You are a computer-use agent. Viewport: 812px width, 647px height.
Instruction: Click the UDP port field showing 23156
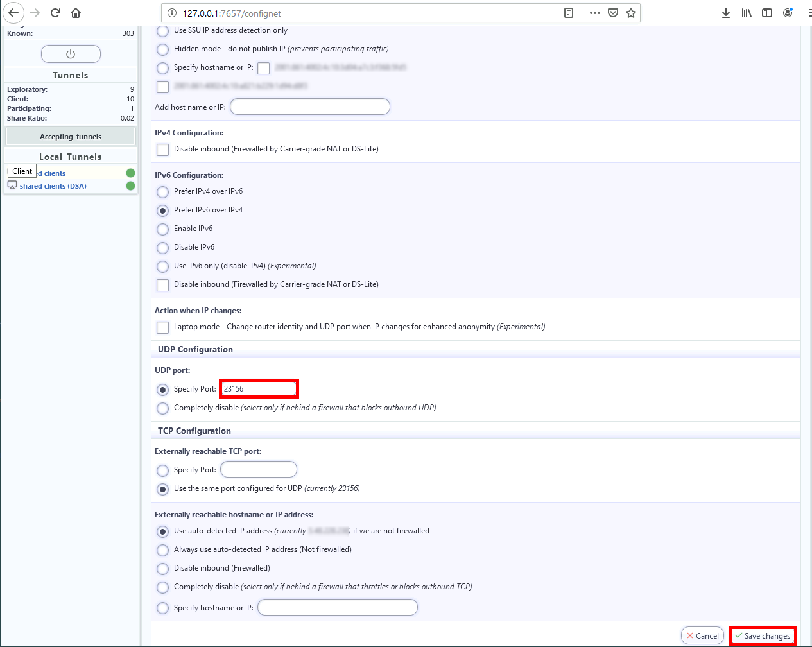click(x=259, y=388)
